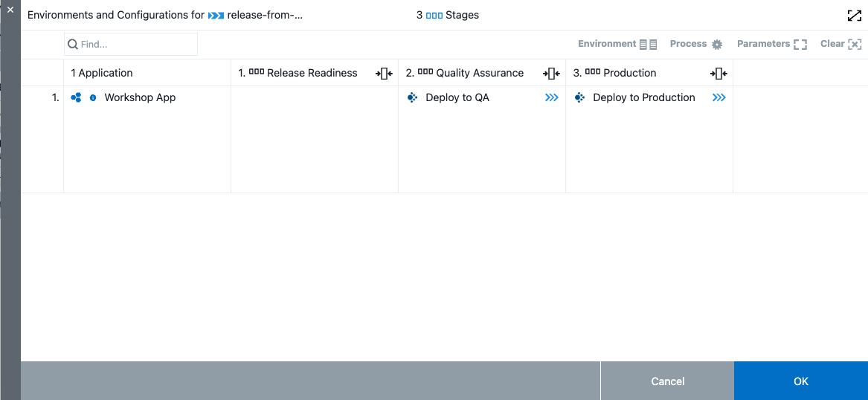Click the 1 Application column header
Screen dimensions: 868x400
pos(102,73)
